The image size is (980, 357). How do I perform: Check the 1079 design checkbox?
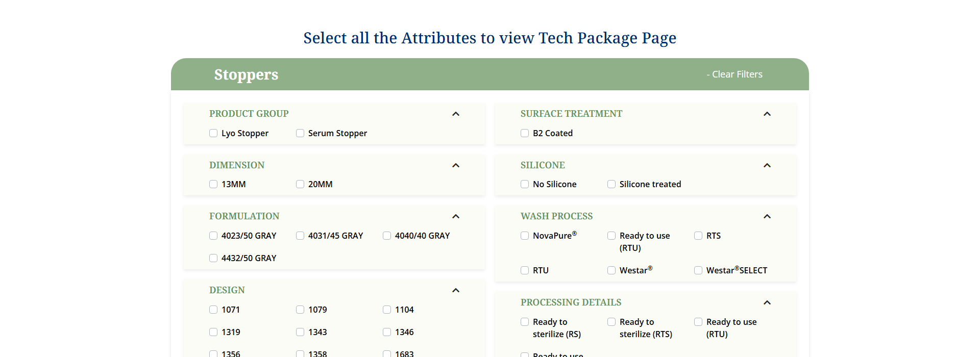300,310
